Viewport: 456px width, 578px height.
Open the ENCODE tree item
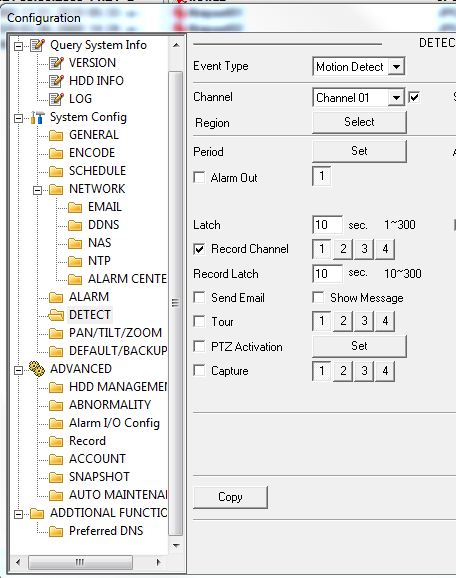pos(92,153)
